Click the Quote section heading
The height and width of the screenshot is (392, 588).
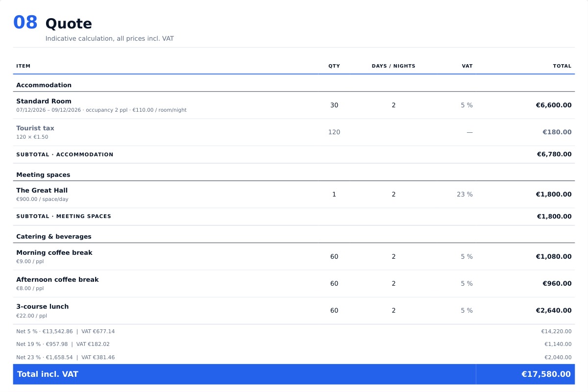coord(69,24)
